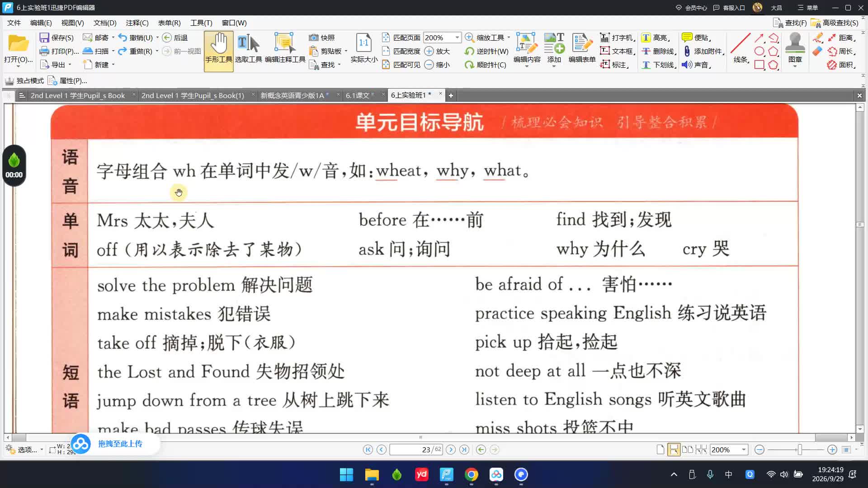Toggle the Properties (属性) panel
Viewport: 868px width, 488px height.
pos(68,81)
